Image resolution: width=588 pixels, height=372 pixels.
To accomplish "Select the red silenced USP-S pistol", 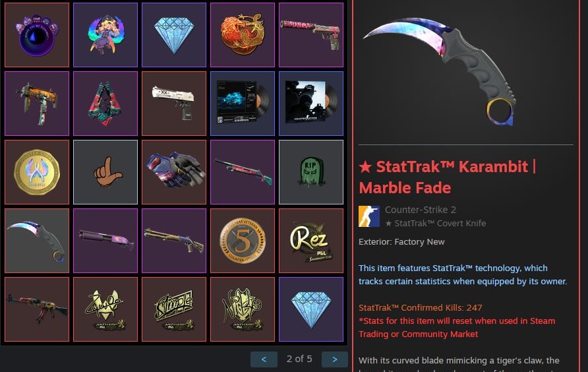I will coord(311,35).
